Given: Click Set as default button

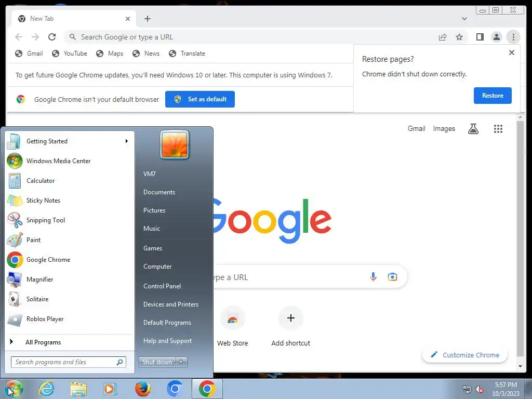Looking at the screenshot, I should pyautogui.click(x=200, y=99).
